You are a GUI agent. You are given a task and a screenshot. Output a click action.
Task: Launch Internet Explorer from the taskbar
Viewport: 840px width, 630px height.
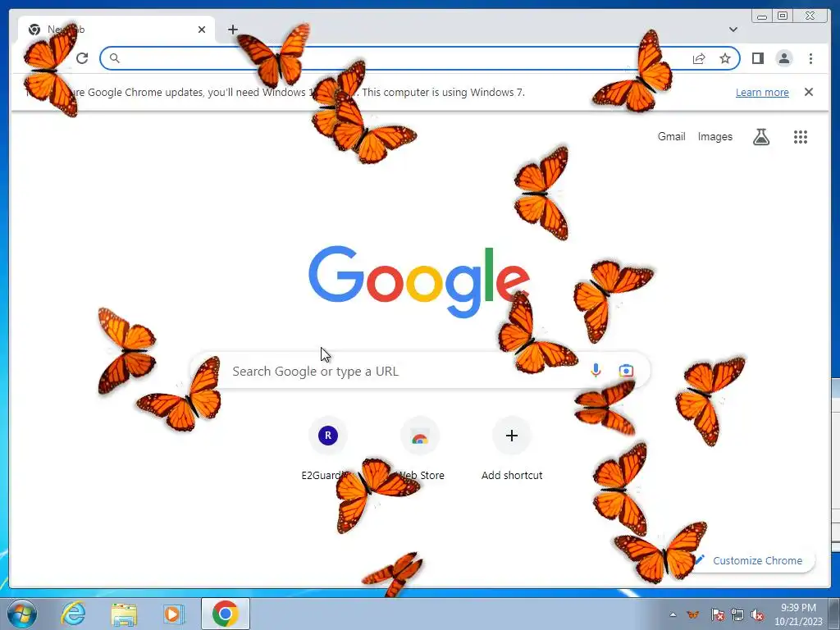(73, 614)
